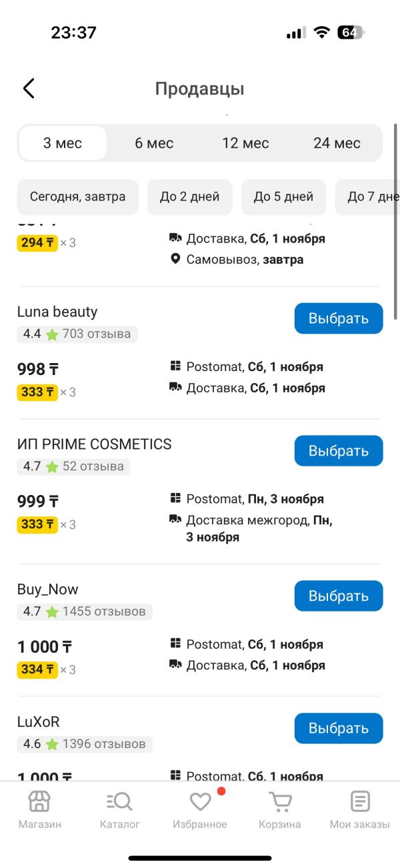Apply the До 2 дней filter

(190, 197)
